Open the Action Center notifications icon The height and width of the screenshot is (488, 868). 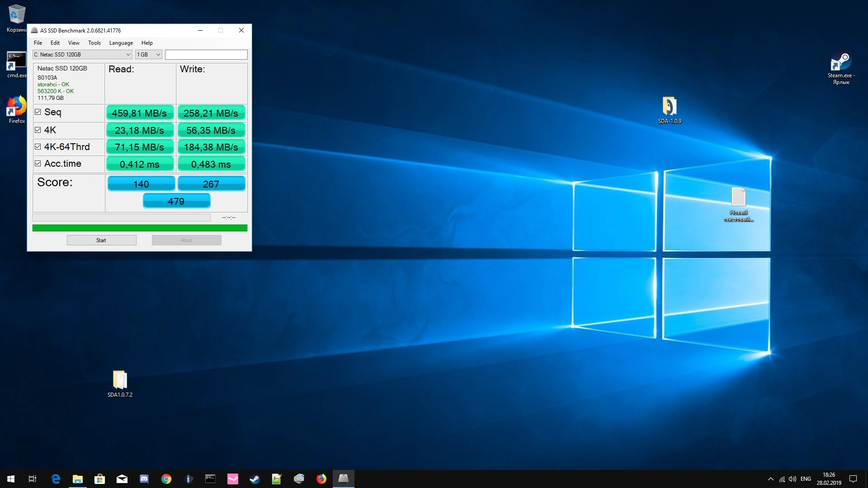click(853, 479)
